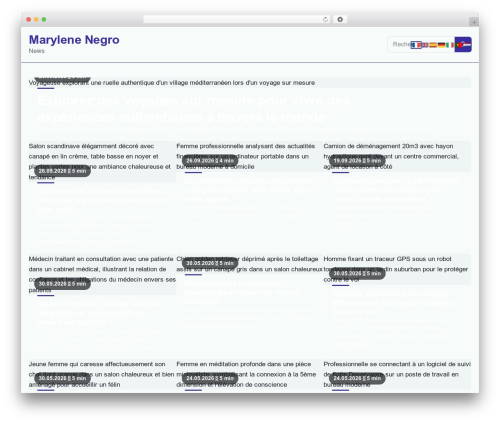Add a new browser tab
500x423 pixels.
click(474, 22)
